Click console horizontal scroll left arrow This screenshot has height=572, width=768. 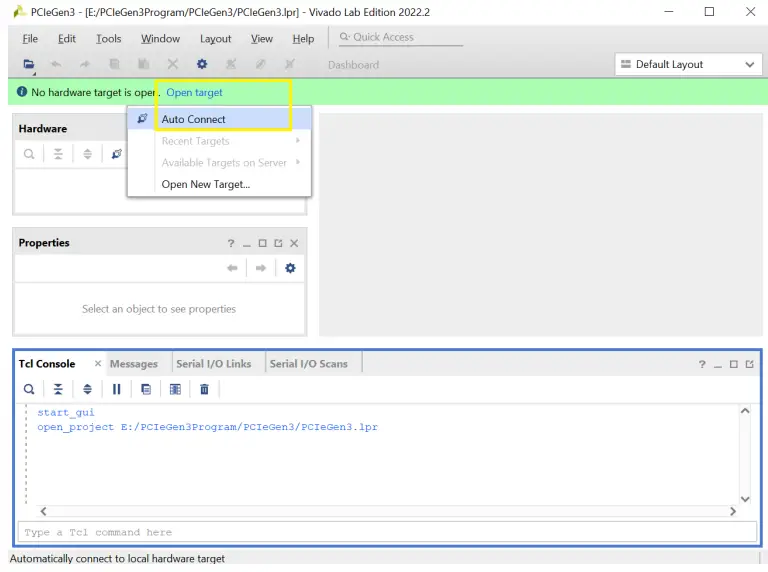tap(44, 511)
